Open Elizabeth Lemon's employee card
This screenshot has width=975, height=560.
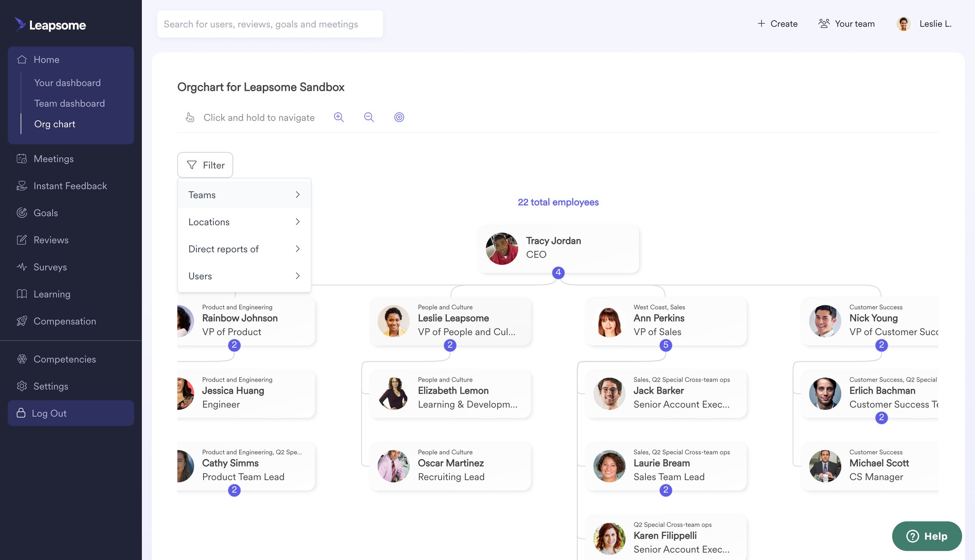(x=450, y=394)
